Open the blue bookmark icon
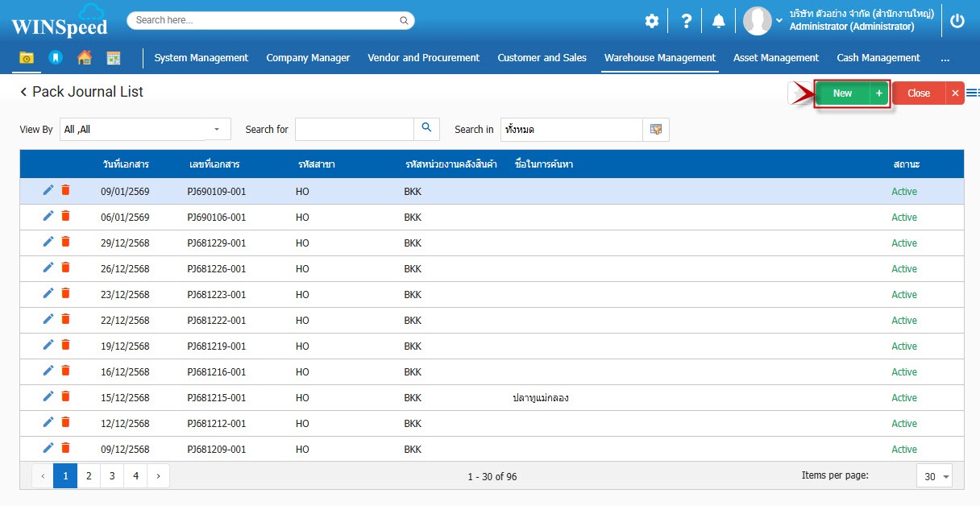The width and height of the screenshot is (980, 506). coord(55,58)
